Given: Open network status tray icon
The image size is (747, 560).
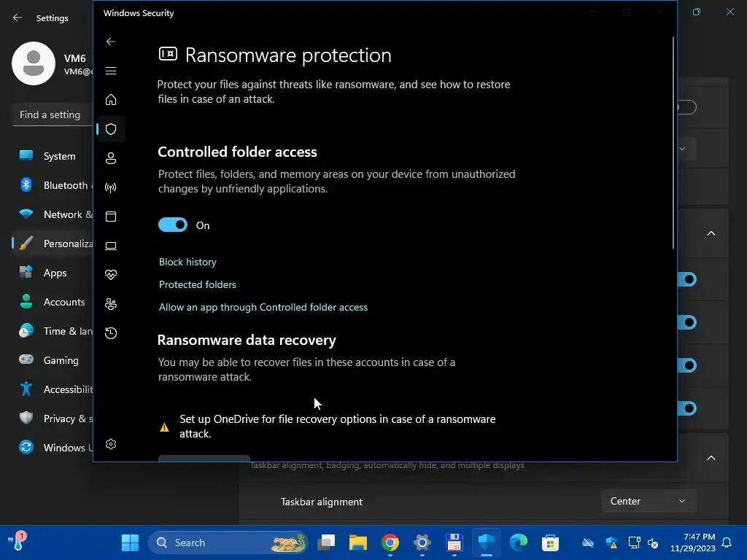Looking at the screenshot, I should (x=634, y=542).
